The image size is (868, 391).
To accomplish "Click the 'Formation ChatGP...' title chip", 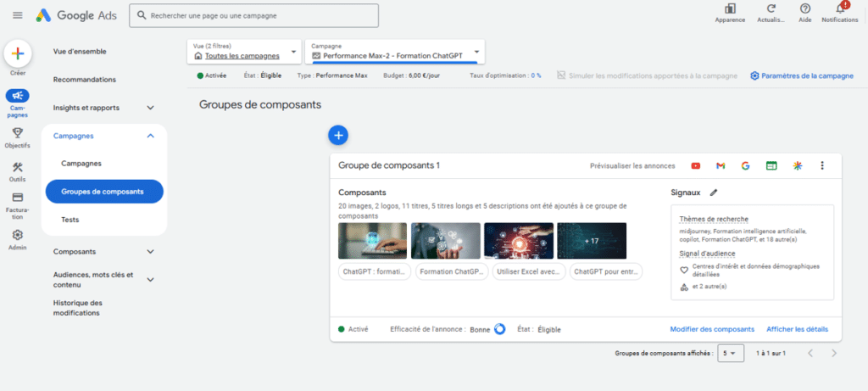I will [x=452, y=272].
